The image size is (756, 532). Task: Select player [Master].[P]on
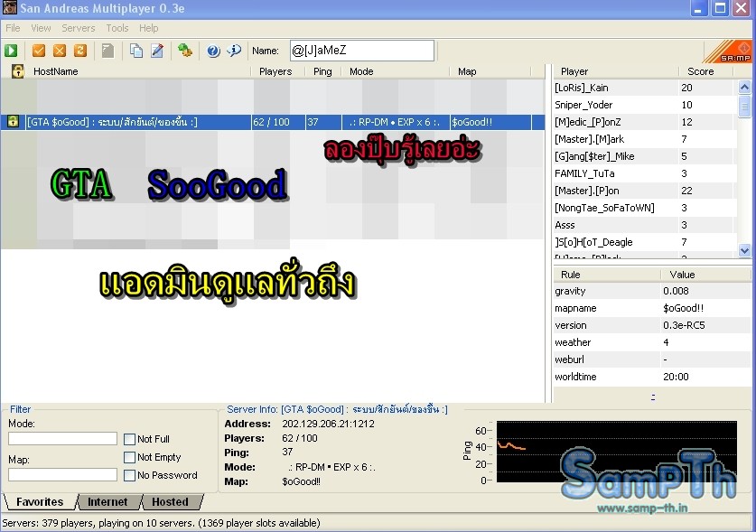click(x=645, y=191)
